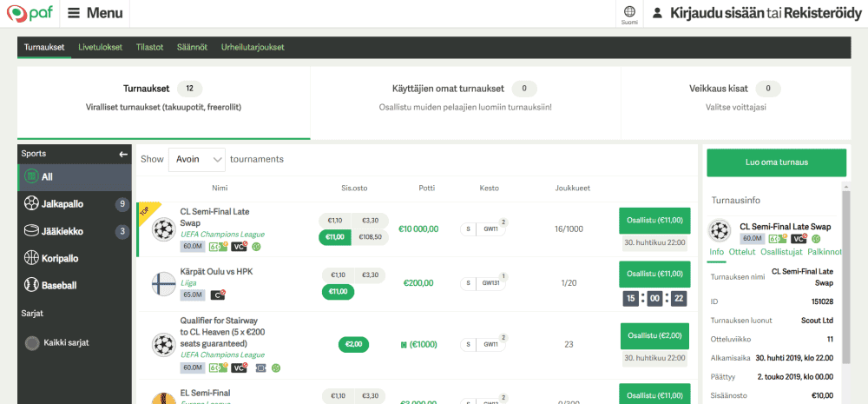Click the C badge in Kärpät Oulu row

[x=218, y=295]
